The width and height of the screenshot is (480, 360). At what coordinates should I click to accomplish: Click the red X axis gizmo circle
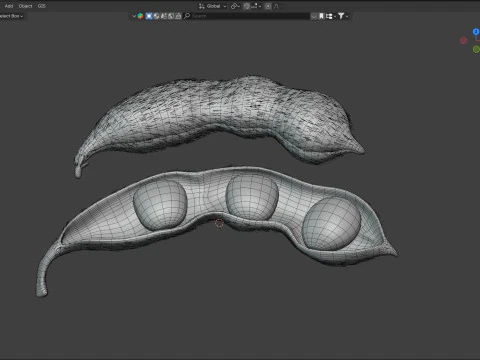464,40
